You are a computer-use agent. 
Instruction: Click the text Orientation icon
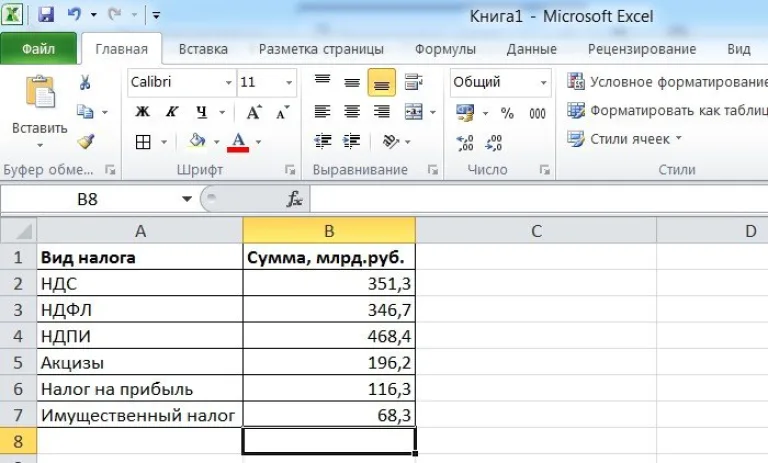tap(391, 142)
